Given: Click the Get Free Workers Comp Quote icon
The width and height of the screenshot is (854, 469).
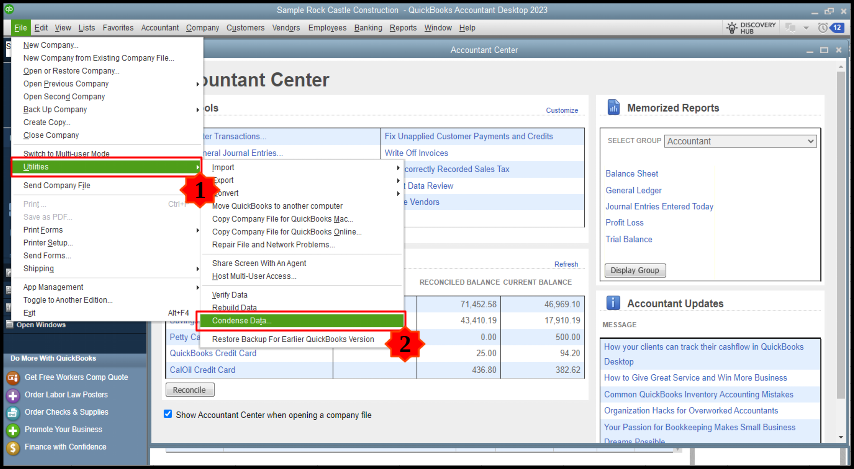Looking at the screenshot, I should [13, 377].
